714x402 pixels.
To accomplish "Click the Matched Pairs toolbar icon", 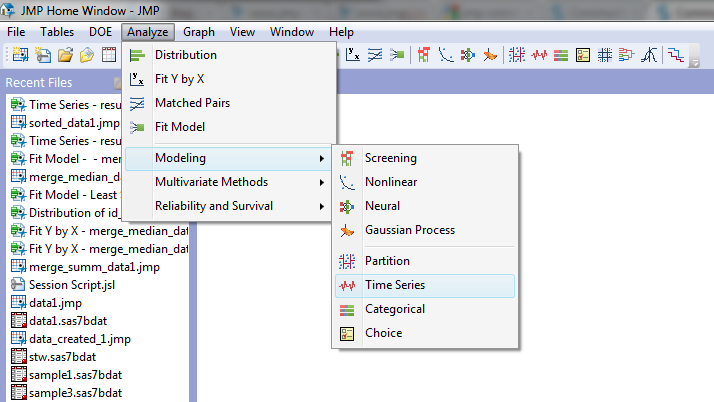I will (375, 55).
